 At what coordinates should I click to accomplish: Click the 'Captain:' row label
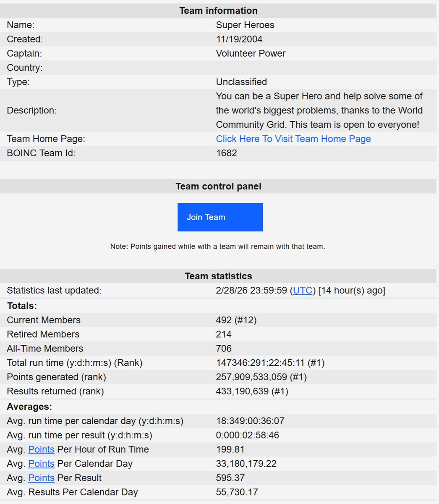24,53
